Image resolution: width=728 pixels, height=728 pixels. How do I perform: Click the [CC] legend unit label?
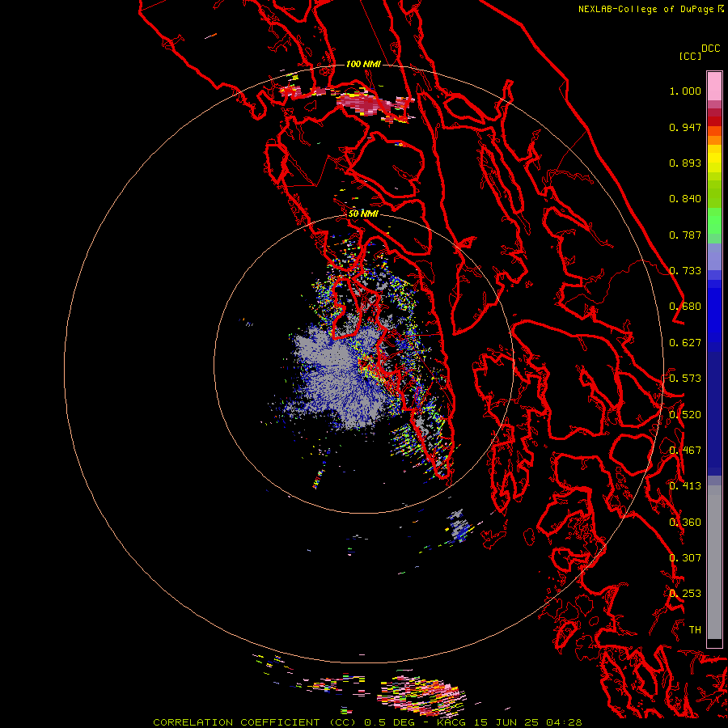(x=691, y=56)
